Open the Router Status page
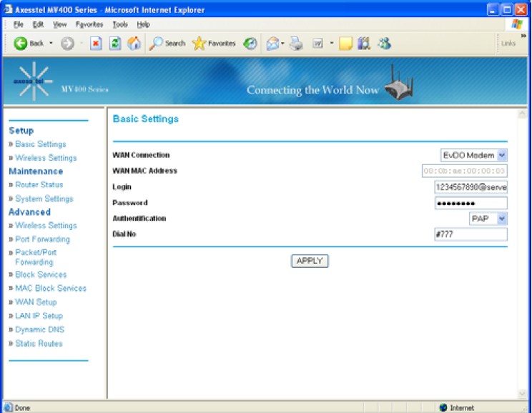 point(39,185)
